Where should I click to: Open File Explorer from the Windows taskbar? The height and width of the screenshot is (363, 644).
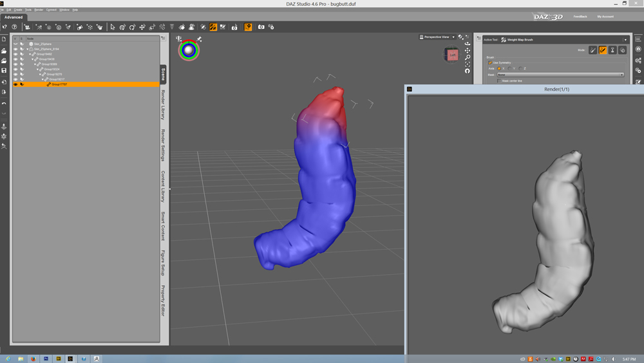[21, 359]
